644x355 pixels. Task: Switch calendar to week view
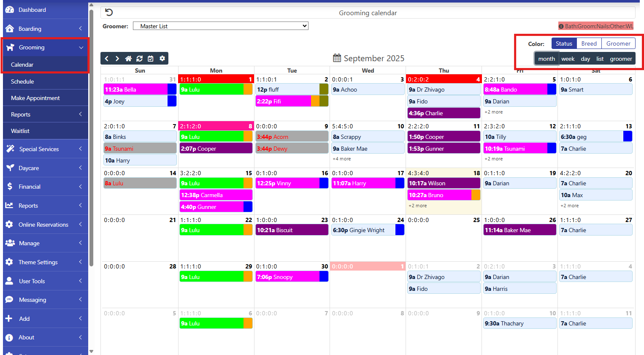click(x=568, y=59)
